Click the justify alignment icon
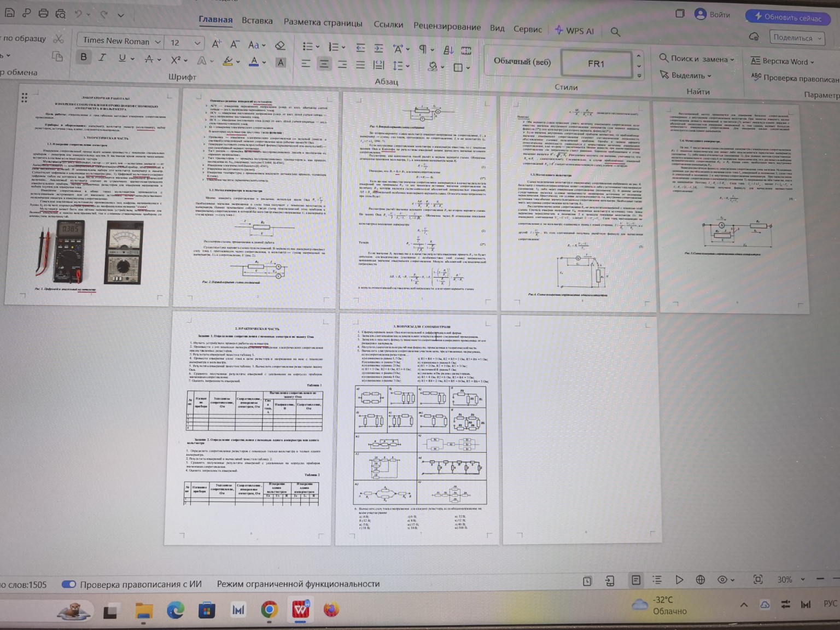This screenshot has width=840, height=630. [x=360, y=65]
